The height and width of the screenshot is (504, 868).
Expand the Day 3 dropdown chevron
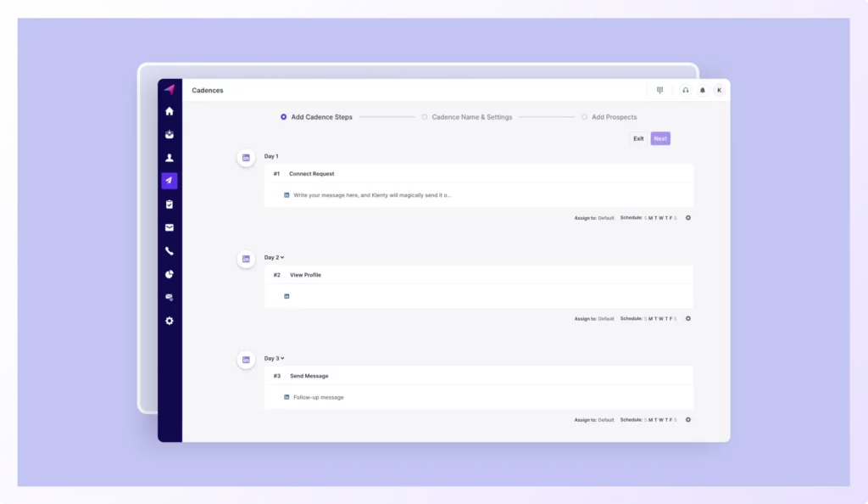[282, 358]
